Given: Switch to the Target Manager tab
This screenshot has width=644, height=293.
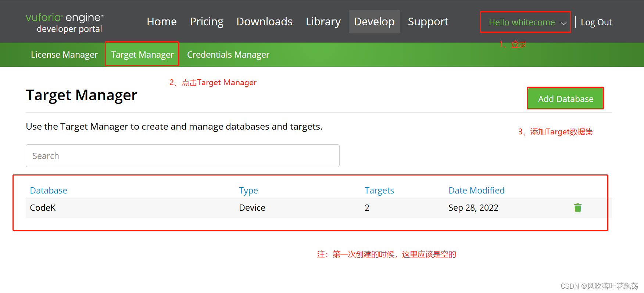Looking at the screenshot, I should click(x=142, y=54).
